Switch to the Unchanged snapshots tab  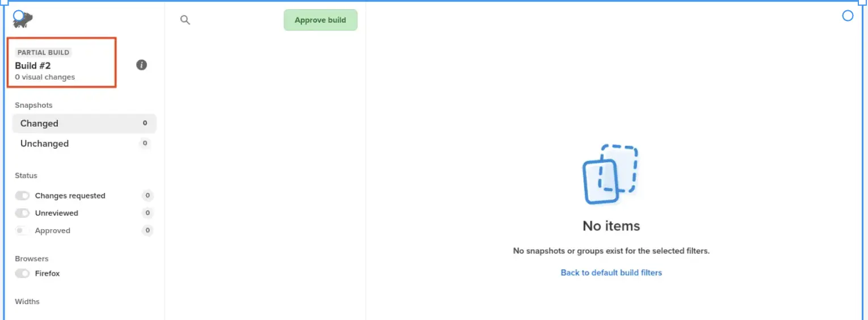pos(44,144)
